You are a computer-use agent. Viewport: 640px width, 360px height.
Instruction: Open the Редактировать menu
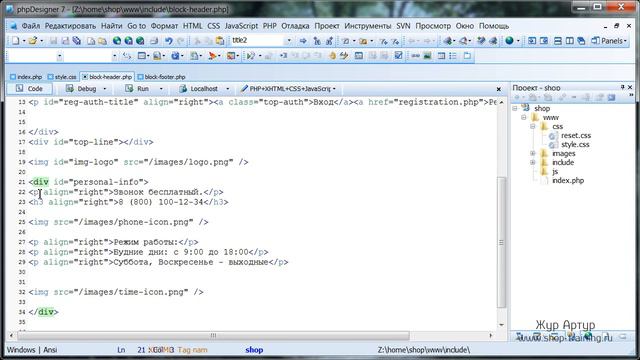pyautogui.click(x=70, y=26)
